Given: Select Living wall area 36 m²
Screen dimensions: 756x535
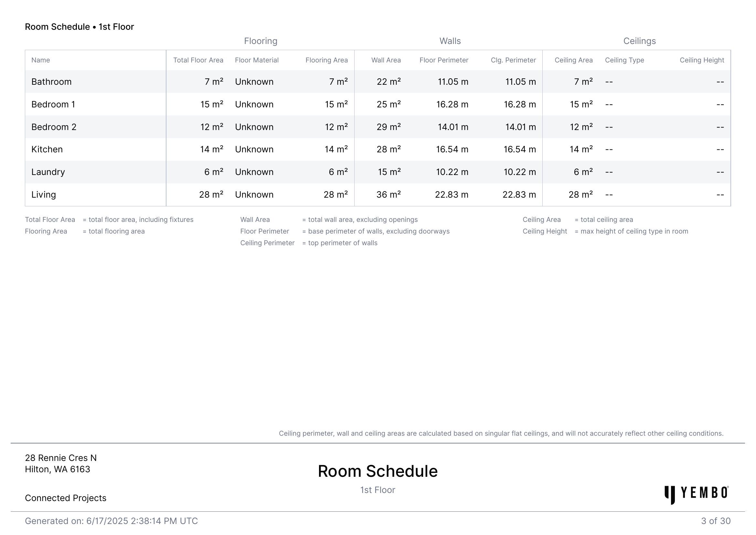Looking at the screenshot, I should coord(389,195).
